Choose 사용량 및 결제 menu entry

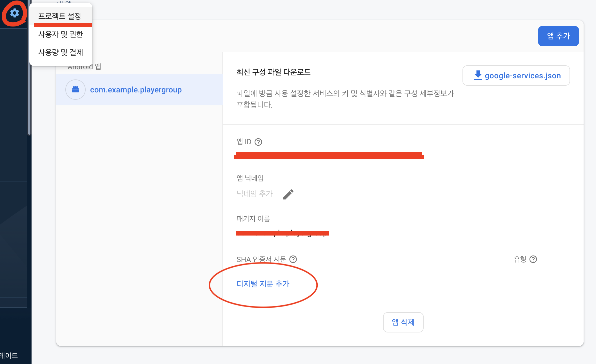tap(61, 52)
